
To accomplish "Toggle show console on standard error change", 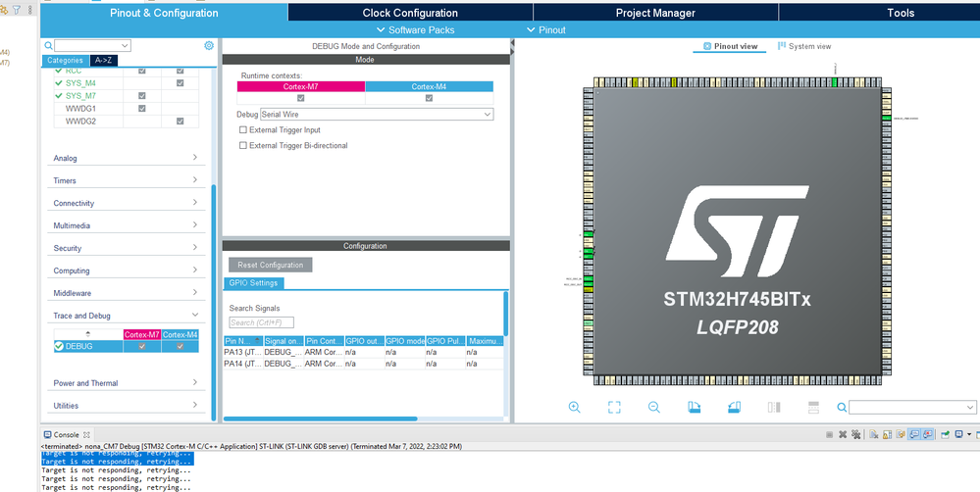I will click(x=927, y=434).
